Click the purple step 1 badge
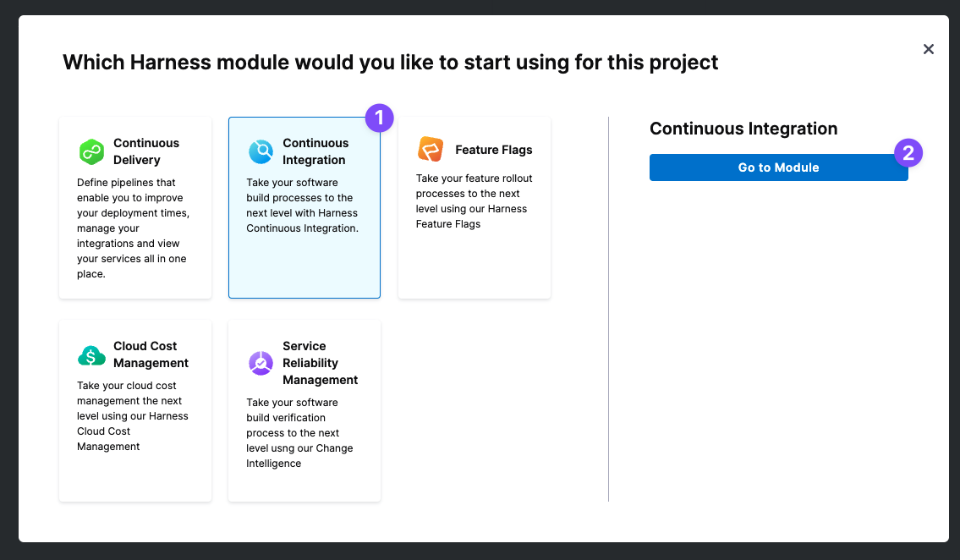 pos(380,118)
